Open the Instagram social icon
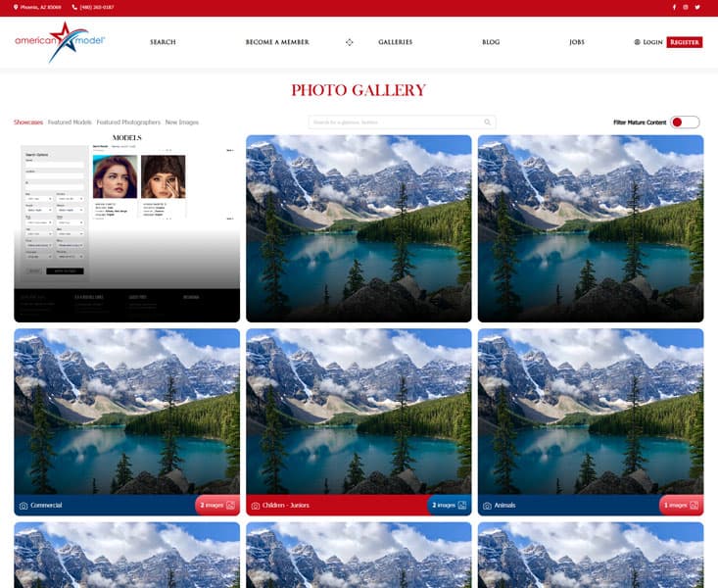 pyautogui.click(x=686, y=7)
